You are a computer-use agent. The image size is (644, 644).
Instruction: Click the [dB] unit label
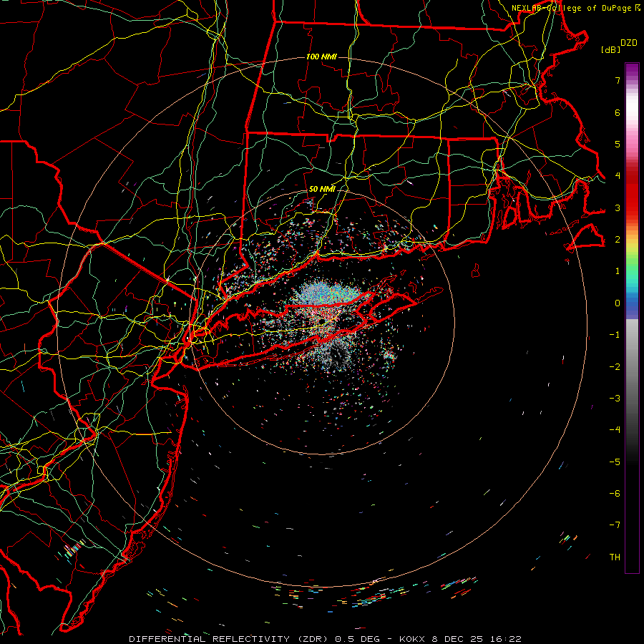pyautogui.click(x=610, y=49)
